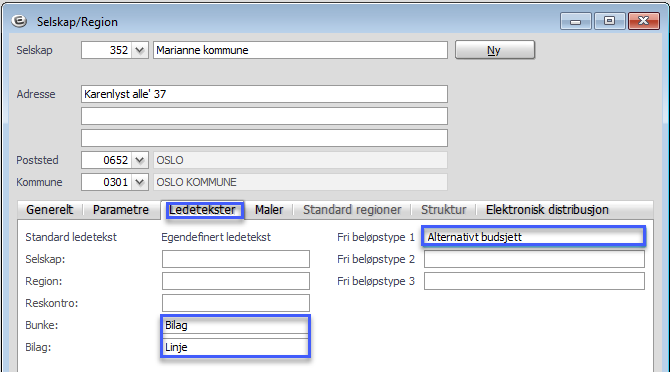Switch to the Generelt tab
Screen dimensions: 670x372
50,210
